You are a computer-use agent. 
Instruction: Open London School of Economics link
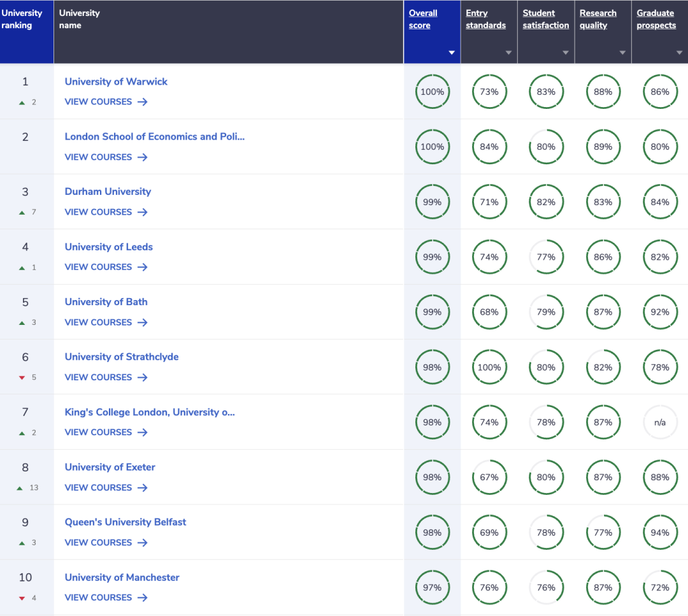(x=154, y=136)
